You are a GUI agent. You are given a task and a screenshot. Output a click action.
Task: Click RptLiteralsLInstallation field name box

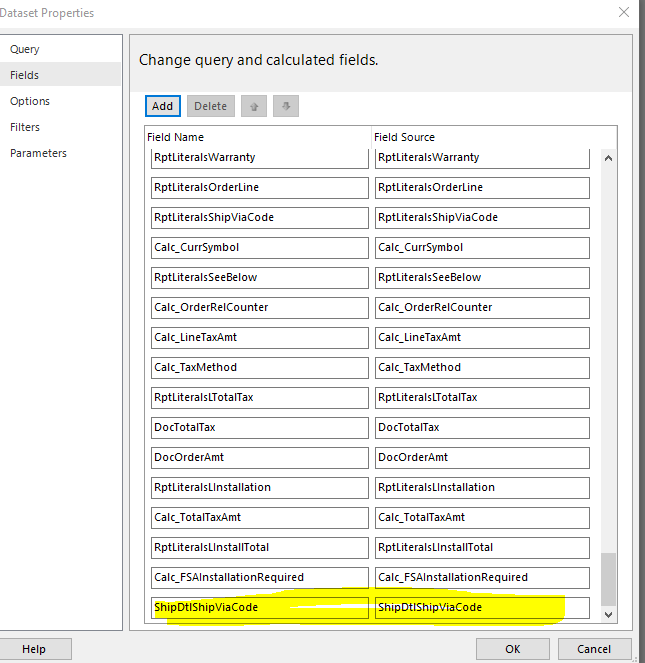[260, 488]
